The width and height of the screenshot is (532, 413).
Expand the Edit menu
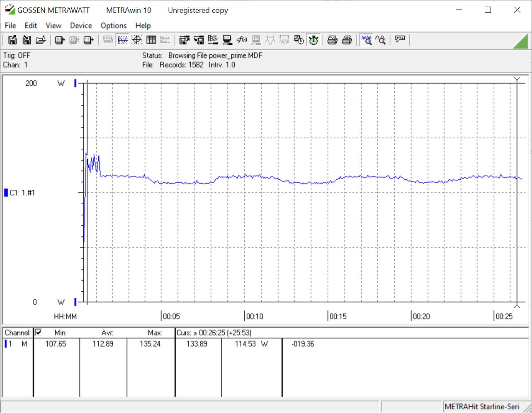[x=31, y=26]
